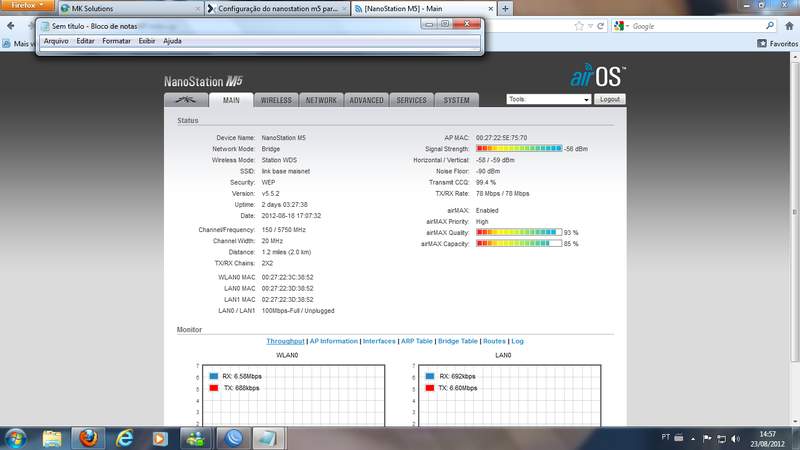Go back in Firefox
Image resolution: width=800 pixels, height=450 pixels.
pos(11,26)
